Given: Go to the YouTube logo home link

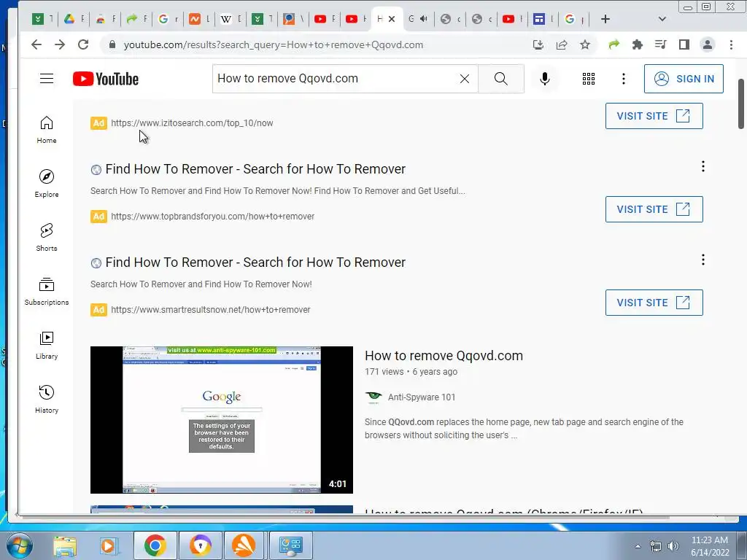Looking at the screenshot, I should (x=106, y=79).
